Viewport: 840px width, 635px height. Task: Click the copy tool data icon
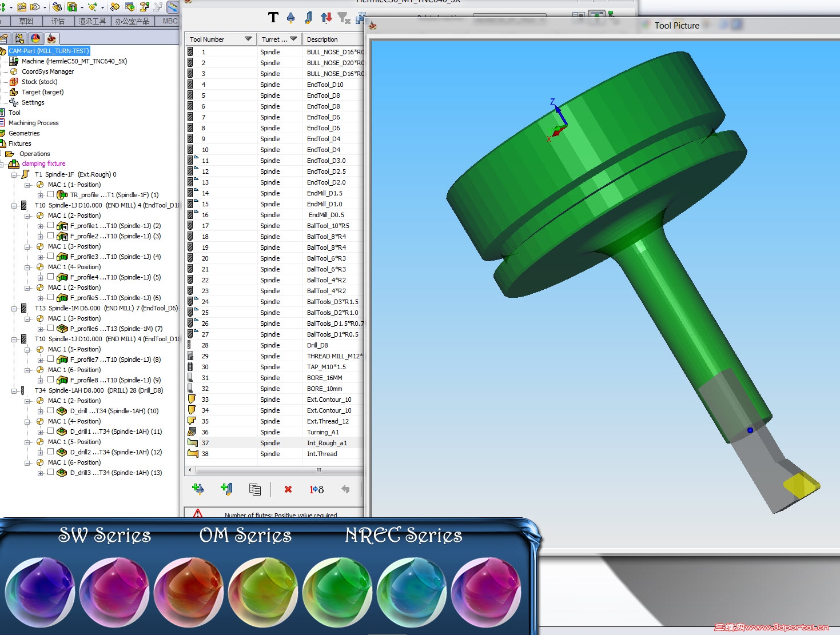coord(254,489)
